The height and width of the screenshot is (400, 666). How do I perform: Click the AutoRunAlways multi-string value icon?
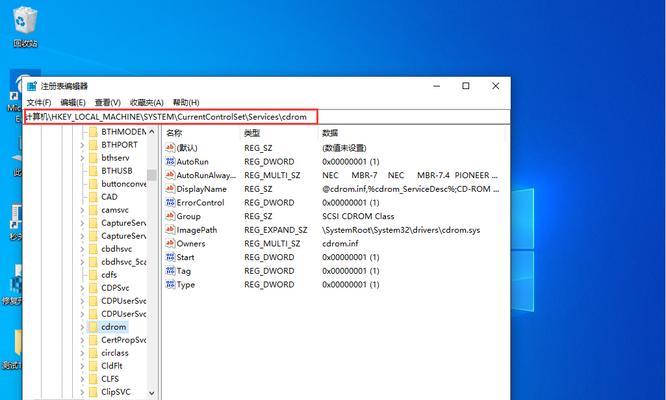click(170, 175)
